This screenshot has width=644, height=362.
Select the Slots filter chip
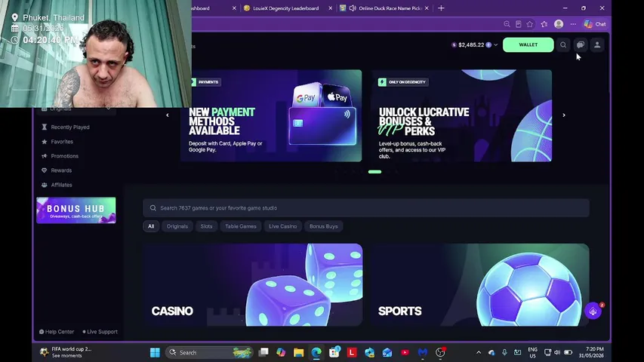tap(206, 226)
